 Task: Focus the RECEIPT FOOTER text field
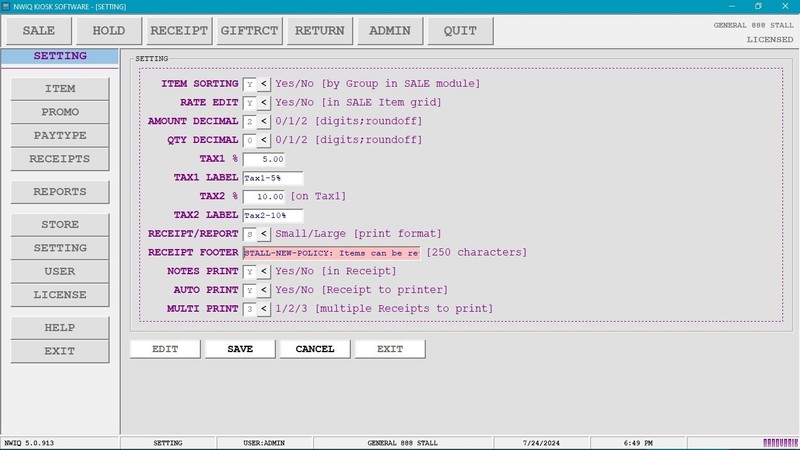(332, 253)
